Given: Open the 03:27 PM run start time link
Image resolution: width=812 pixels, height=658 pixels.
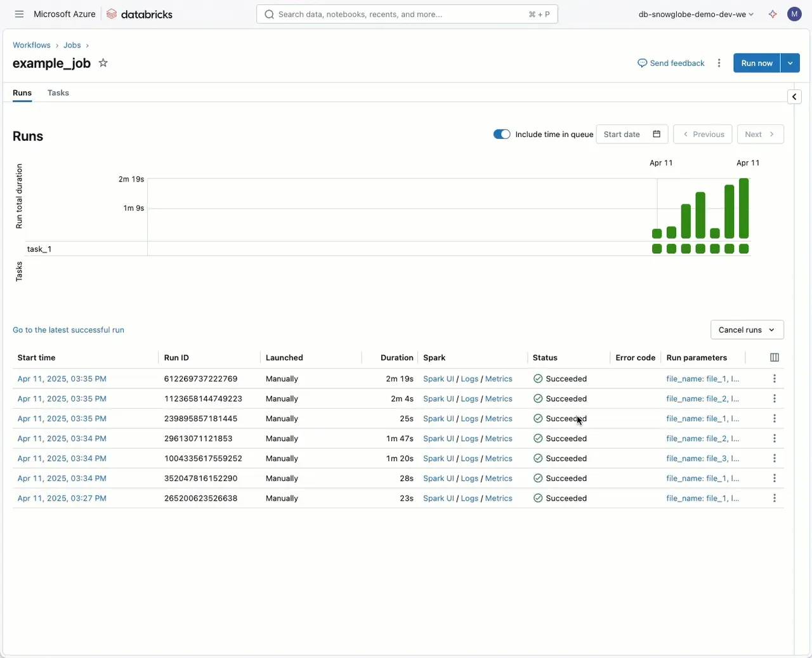Looking at the screenshot, I should 62,498.
